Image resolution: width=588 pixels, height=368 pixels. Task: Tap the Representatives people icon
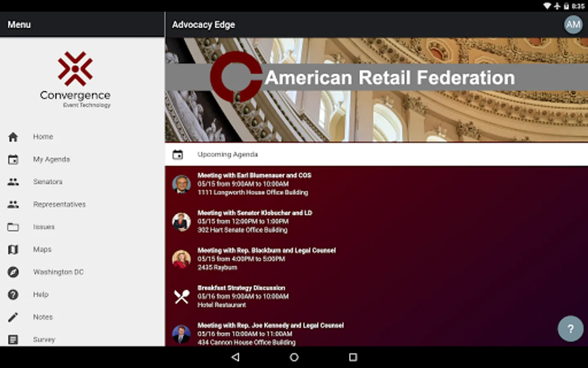[13, 204]
